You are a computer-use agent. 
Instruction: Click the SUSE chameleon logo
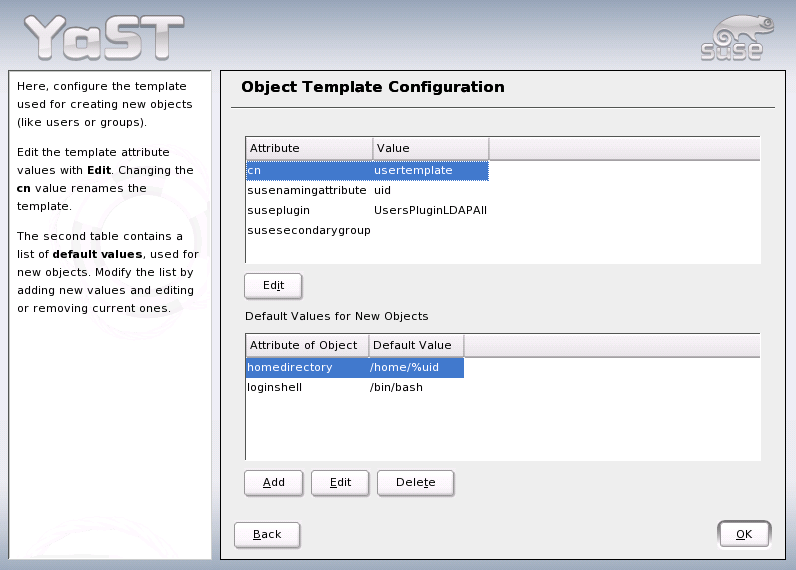tap(737, 38)
